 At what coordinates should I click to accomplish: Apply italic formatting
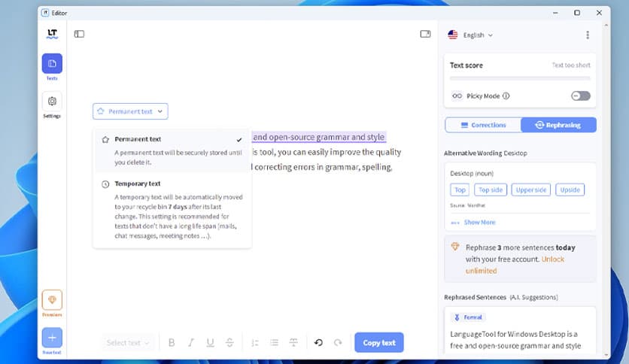point(191,342)
